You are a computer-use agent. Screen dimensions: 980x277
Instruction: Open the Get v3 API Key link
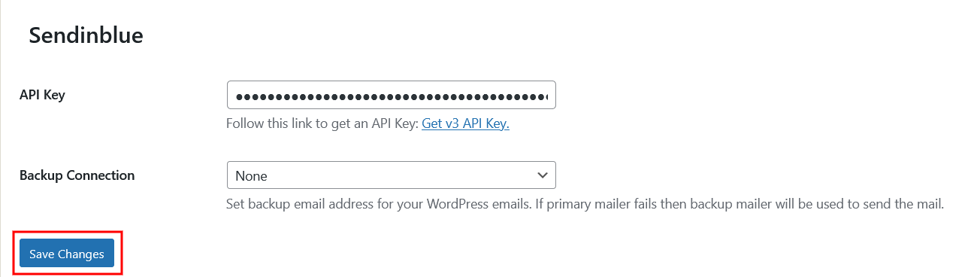point(465,123)
